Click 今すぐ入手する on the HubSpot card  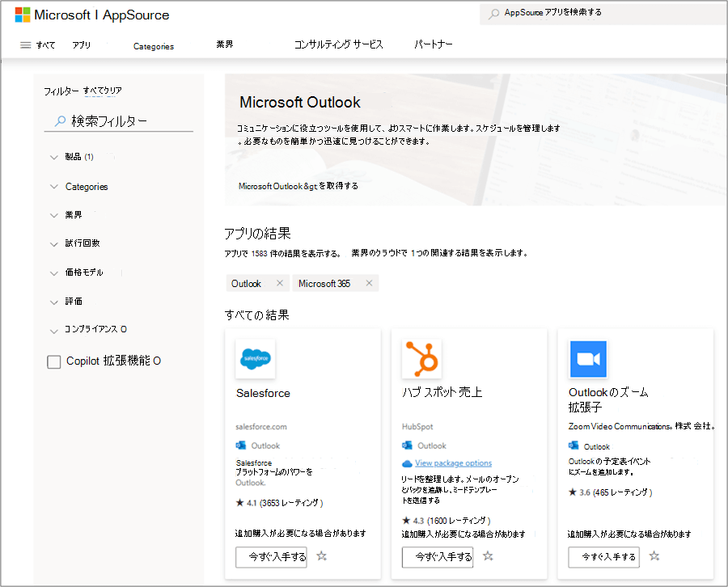pos(438,557)
